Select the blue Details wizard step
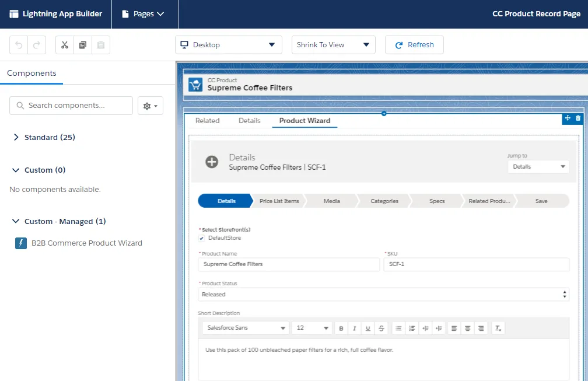The height and width of the screenshot is (381, 588). (x=226, y=201)
